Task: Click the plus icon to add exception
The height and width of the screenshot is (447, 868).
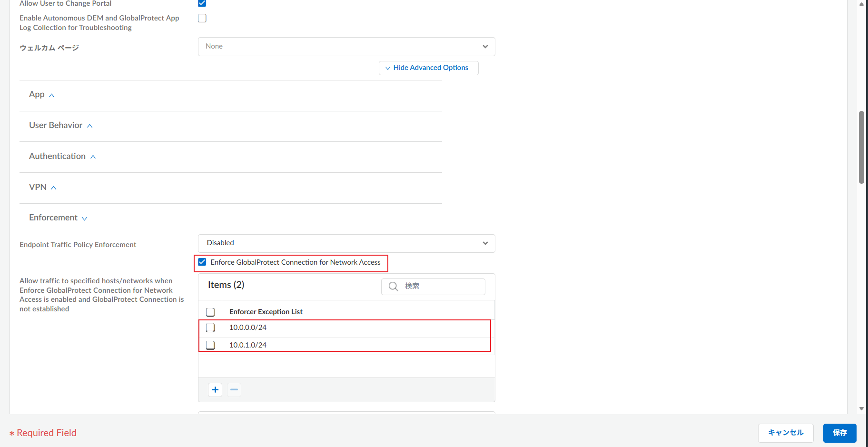Action: [215, 390]
